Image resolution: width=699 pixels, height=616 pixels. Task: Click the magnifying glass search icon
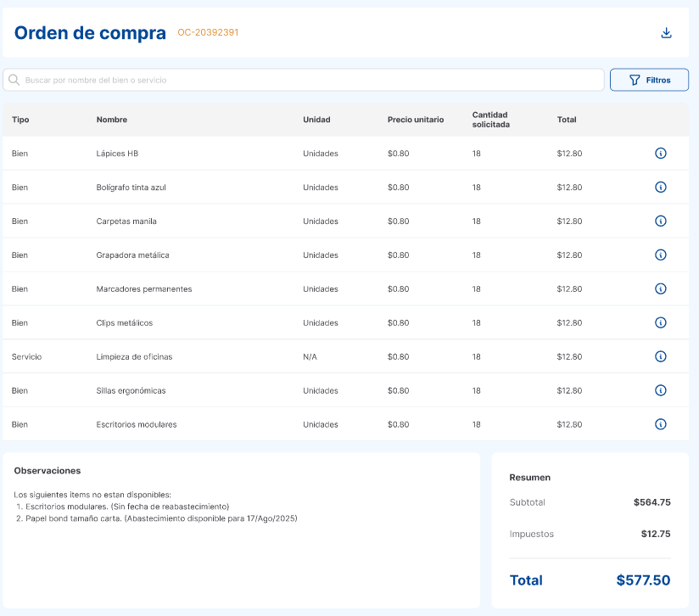tap(14, 79)
